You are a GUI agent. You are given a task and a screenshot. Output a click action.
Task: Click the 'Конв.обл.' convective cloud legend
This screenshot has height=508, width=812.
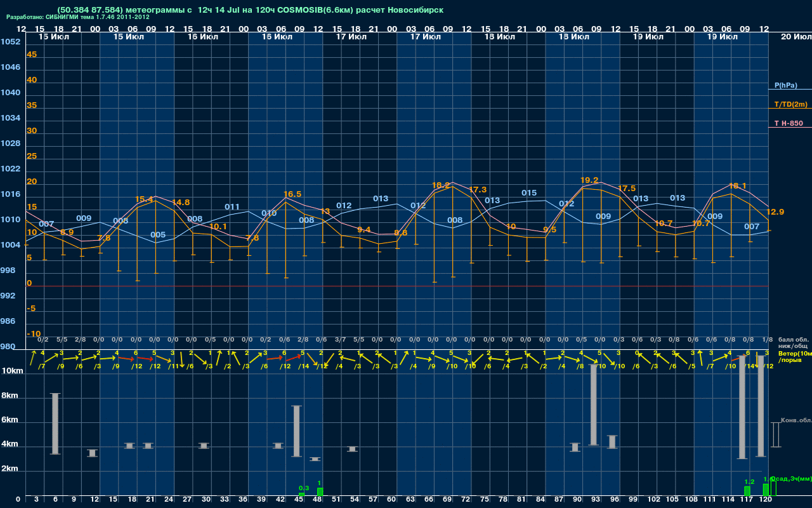796,420
